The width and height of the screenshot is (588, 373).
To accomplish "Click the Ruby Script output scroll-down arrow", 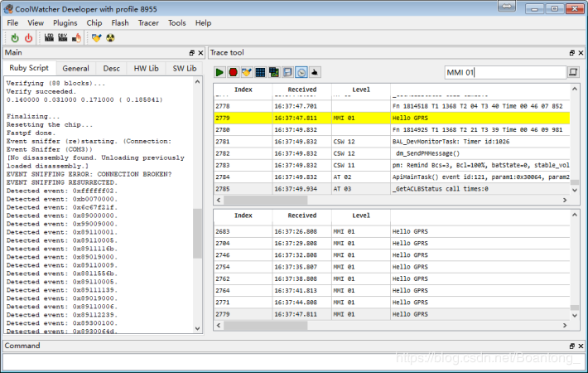I will (x=198, y=328).
